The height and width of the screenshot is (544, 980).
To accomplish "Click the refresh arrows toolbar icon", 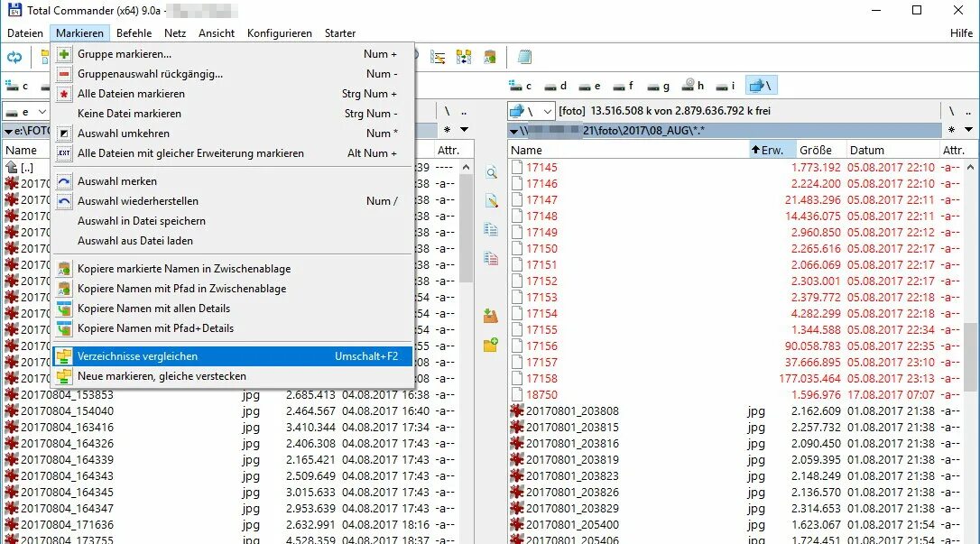I will (14, 58).
